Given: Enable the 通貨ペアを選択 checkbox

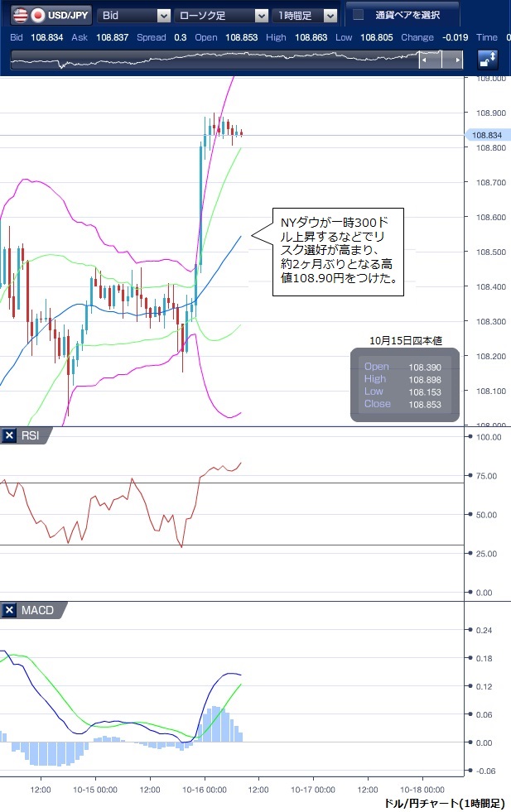Looking at the screenshot, I should coord(358,15).
